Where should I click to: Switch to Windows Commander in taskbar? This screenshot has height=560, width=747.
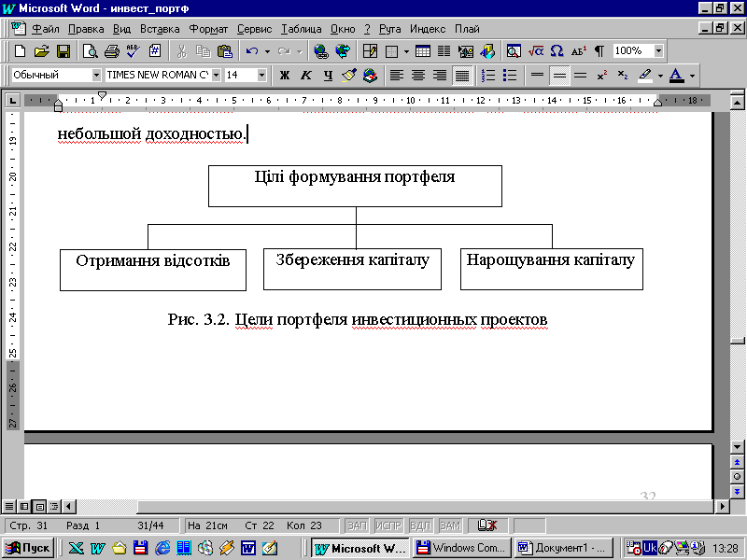(x=461, y=548)
